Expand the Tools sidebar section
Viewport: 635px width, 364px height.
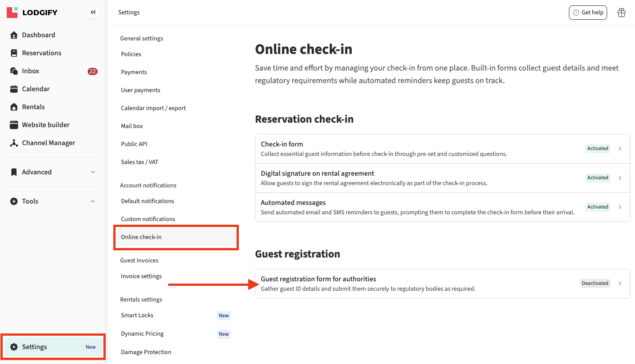point(93,201)
